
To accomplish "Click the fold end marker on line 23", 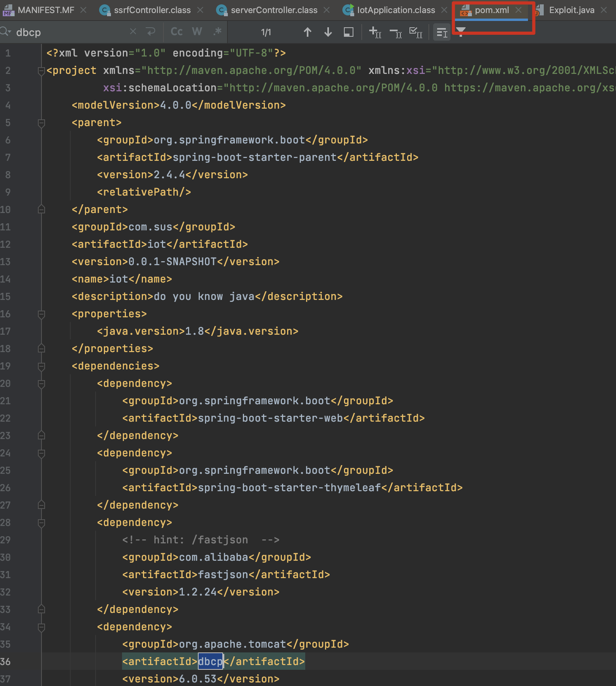I will click(41, 435).
